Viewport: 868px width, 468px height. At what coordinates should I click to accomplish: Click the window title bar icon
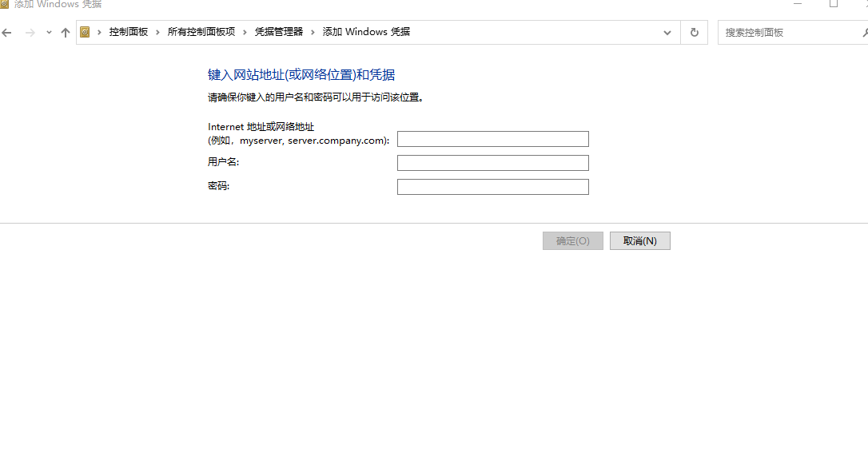[x=5, y=4]
